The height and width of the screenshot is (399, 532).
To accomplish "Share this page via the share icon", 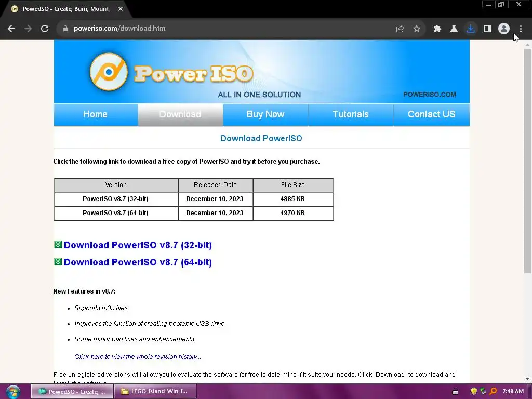I will (400, 29).
